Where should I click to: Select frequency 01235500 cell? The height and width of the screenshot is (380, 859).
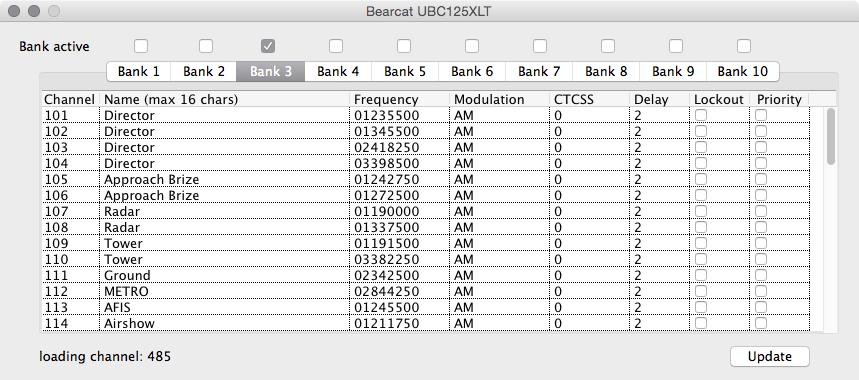399,115
